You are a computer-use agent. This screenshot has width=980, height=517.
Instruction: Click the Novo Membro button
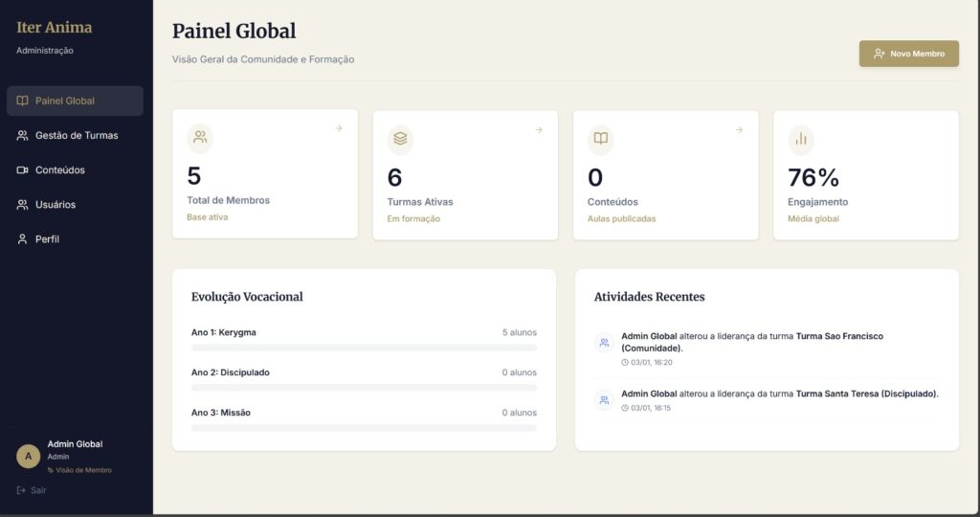coord(908,54)
